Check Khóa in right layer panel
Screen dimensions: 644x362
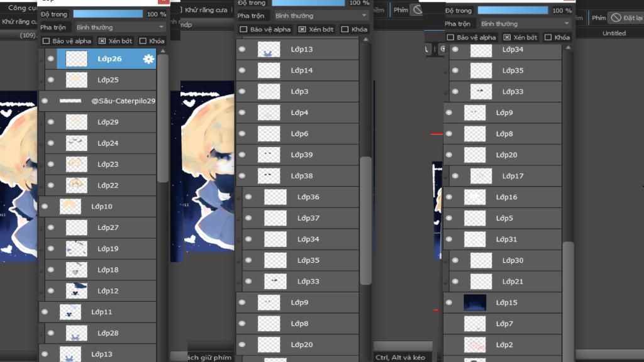click(548, 37)
